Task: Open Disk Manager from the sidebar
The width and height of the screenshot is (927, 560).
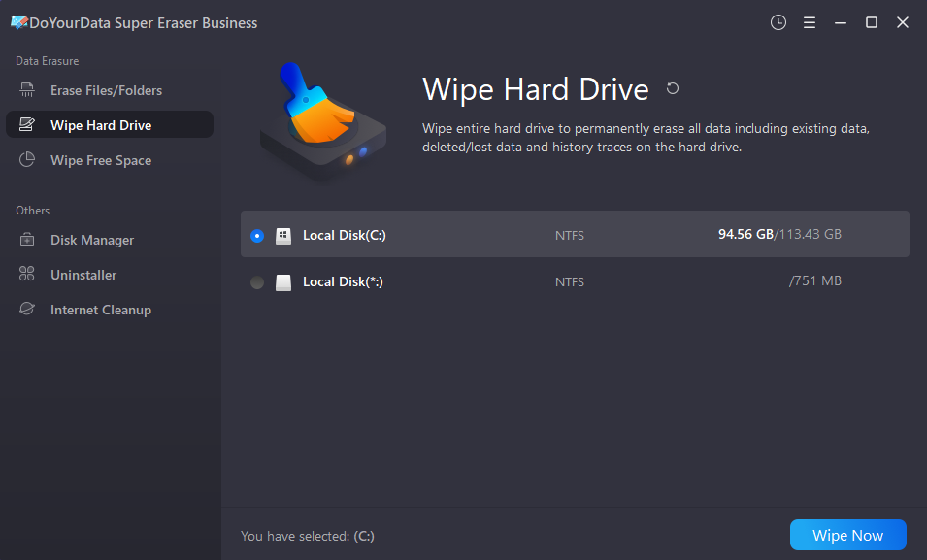Action: tap(110, 240)
